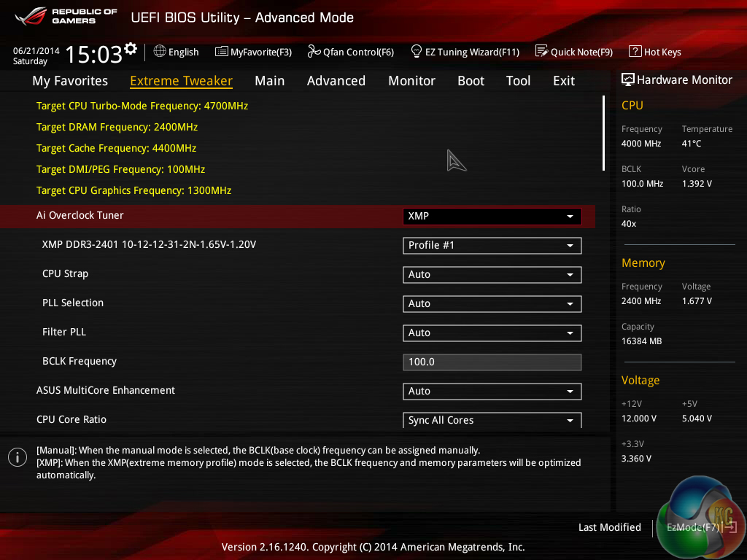Image resolution: width=747 pixels, height=560 pixels.
Task: Click Target CPU Graphics Frequency: 1300MHz
Action: point(133,190)
